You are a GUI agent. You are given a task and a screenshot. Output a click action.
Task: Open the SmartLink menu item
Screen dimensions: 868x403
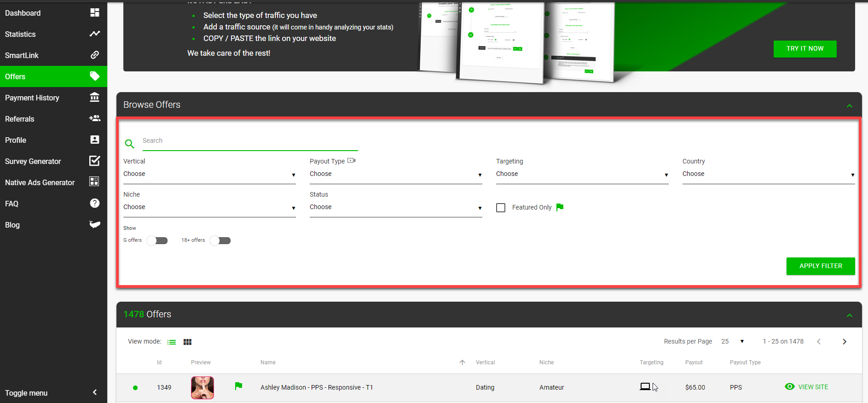53,55
